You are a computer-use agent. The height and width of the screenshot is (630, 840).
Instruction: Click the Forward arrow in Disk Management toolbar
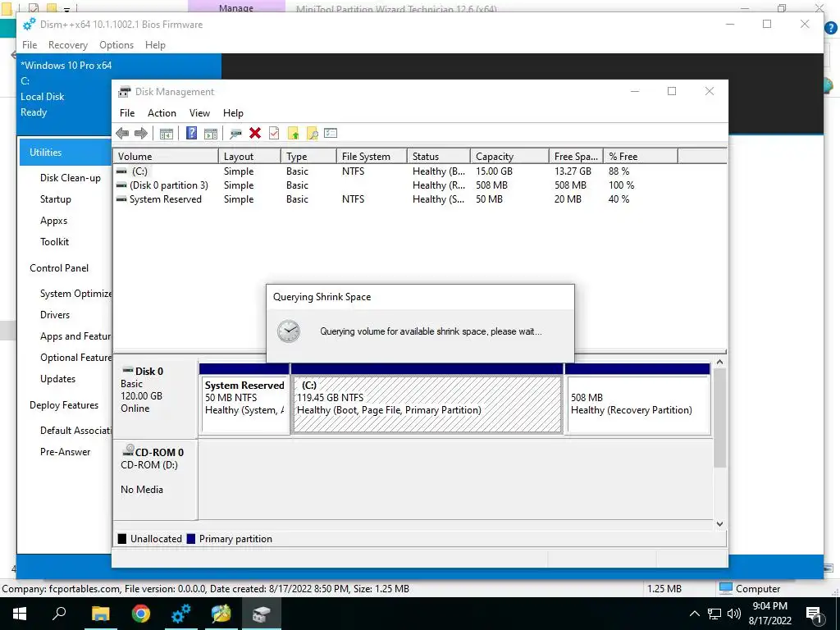tap(141, 134)
